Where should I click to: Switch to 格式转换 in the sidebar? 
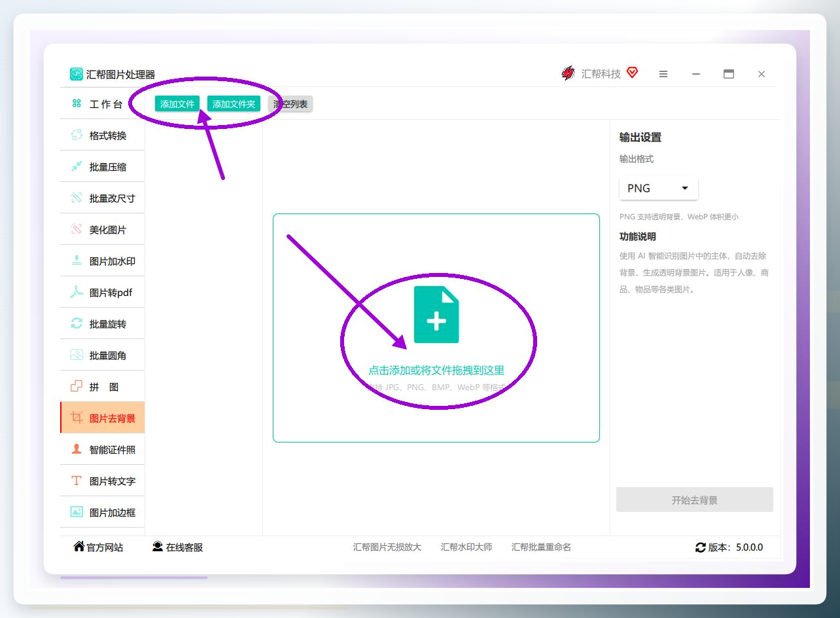pyautogui.click(x=102, y=136)
